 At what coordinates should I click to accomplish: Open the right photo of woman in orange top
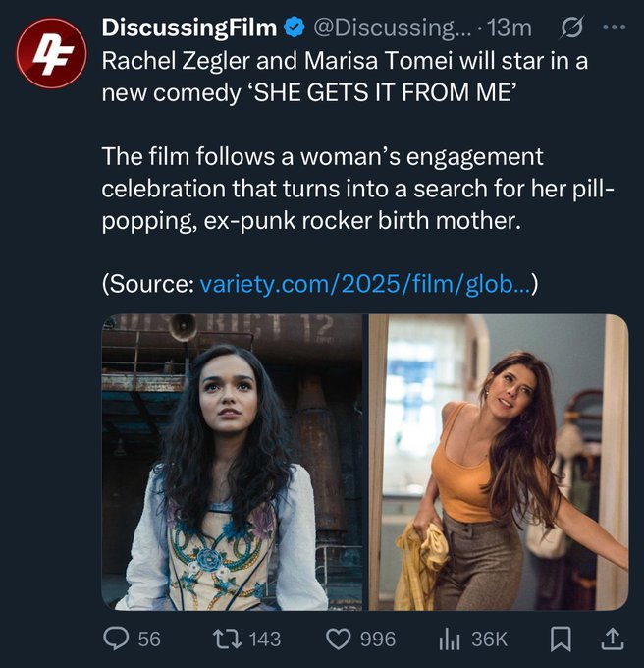click(x=499, y=462)
